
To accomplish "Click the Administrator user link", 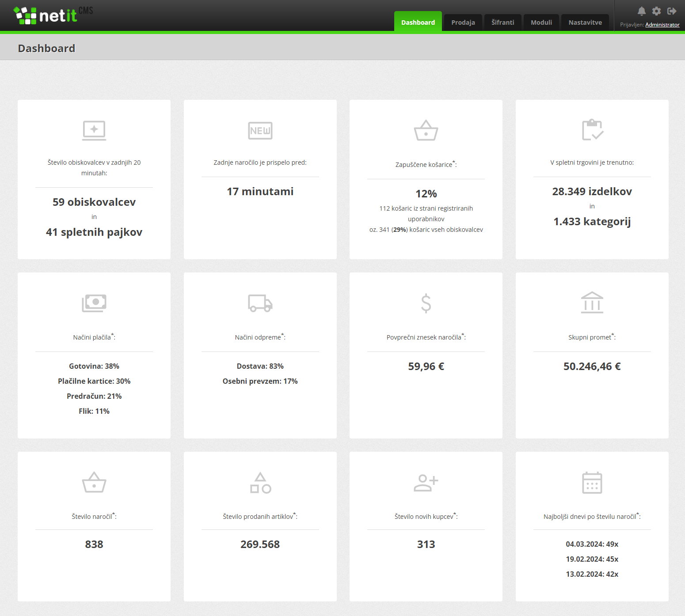I will (662, 25).
